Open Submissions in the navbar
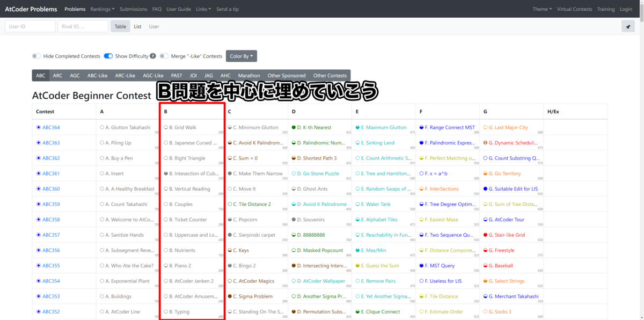644x320 pixels. click(x=134, y=9)
